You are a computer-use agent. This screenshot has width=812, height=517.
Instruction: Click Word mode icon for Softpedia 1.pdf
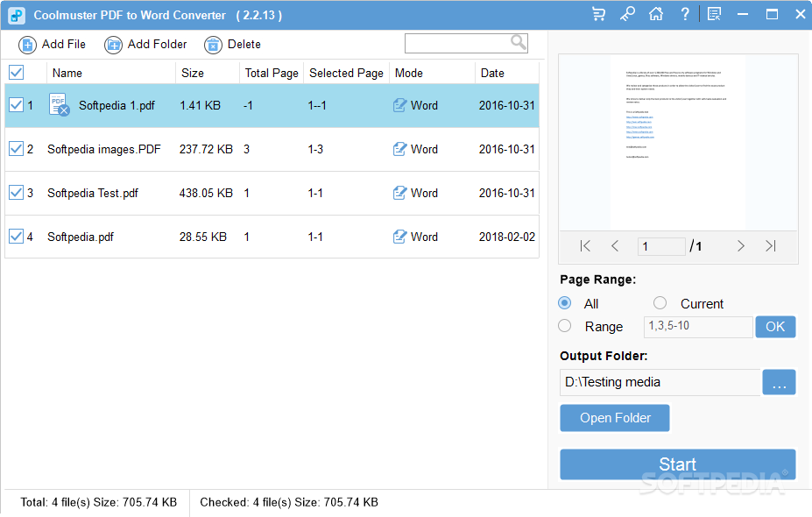pos(399,105)
